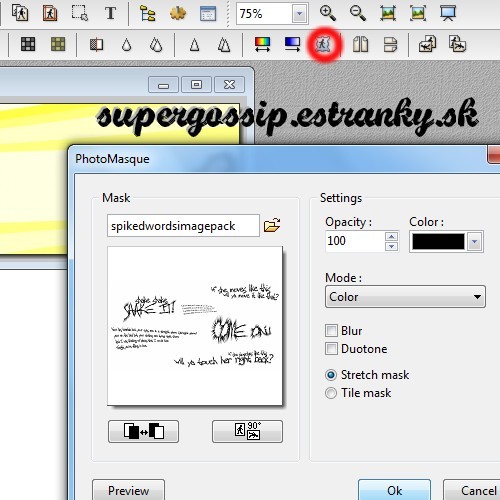Viewport: 500px width, 500px height.
Task: Minimize the image document window
Action: pyautogui.click(x=163, y=85)
